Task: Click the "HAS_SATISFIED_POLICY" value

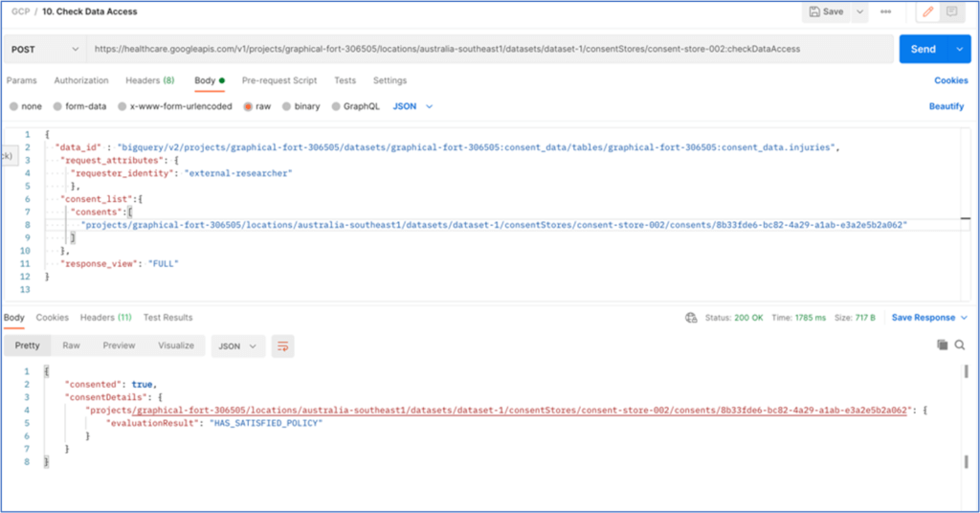Action: (266, 423)
